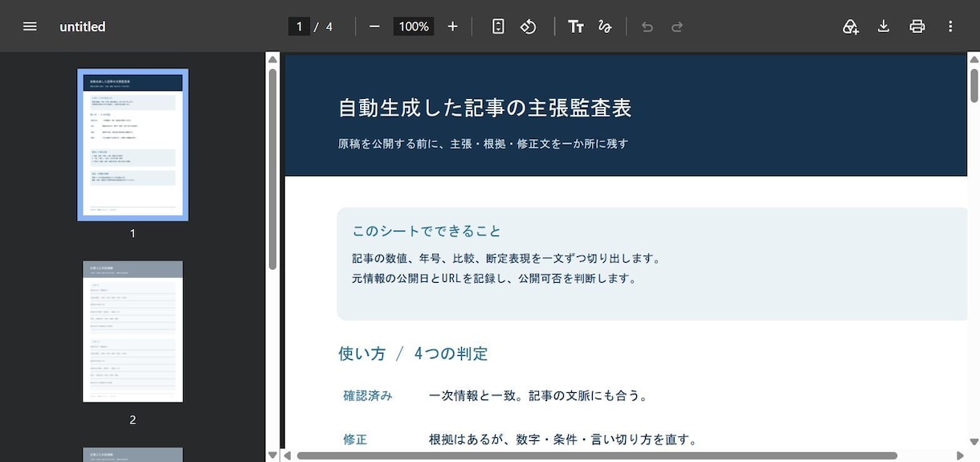
Task: Click the undo arrow button
Action: (x=647, y=27)
